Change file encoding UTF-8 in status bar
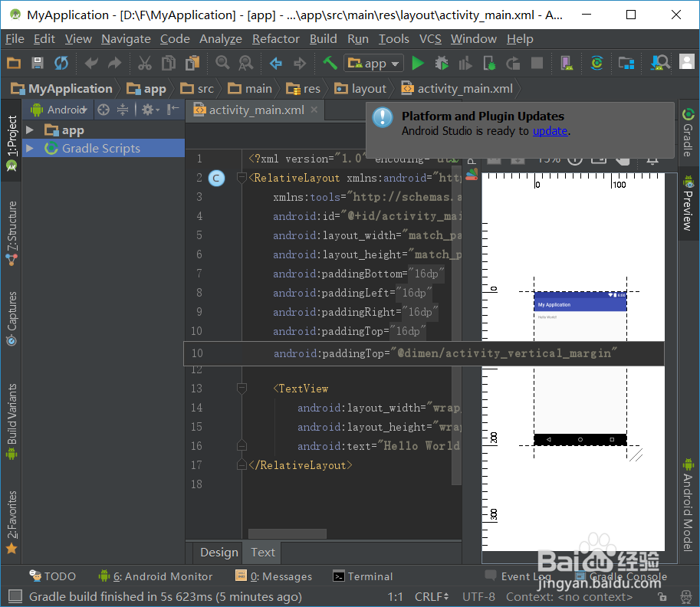The image size is (700, 607). [x=478, y=597]
